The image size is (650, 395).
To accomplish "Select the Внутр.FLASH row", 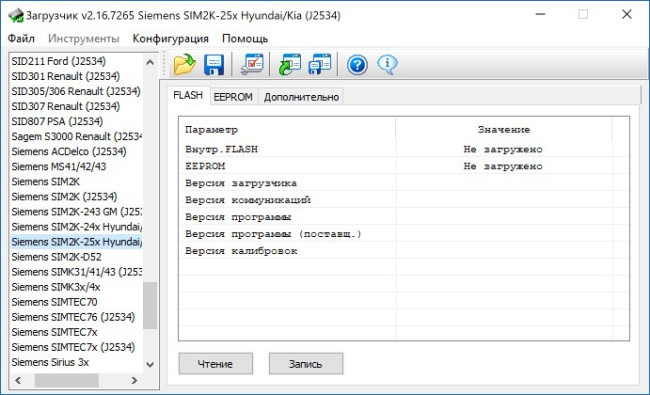I will (x=404, y=149).
